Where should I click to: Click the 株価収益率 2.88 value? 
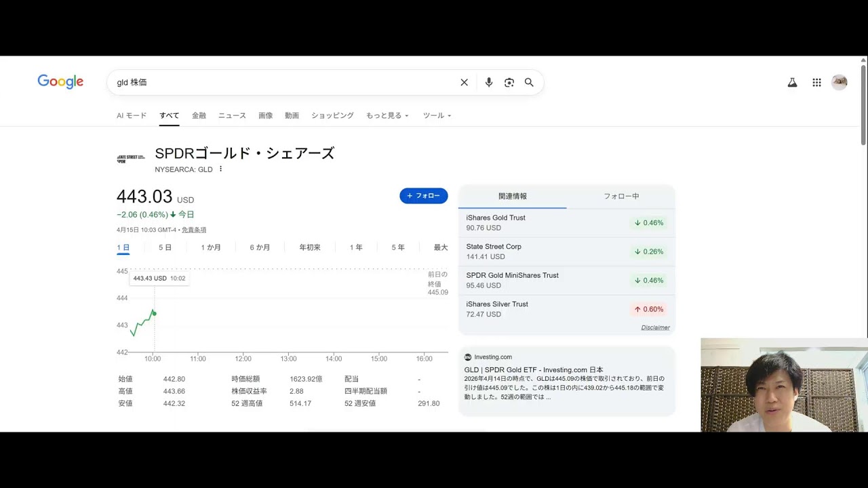[x=296, y=391]
